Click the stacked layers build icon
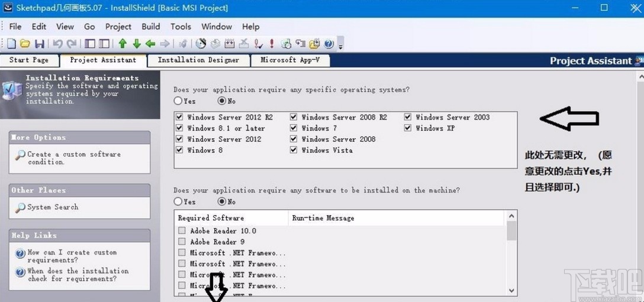Screen dimensions: 644x302 coord(215,44)
